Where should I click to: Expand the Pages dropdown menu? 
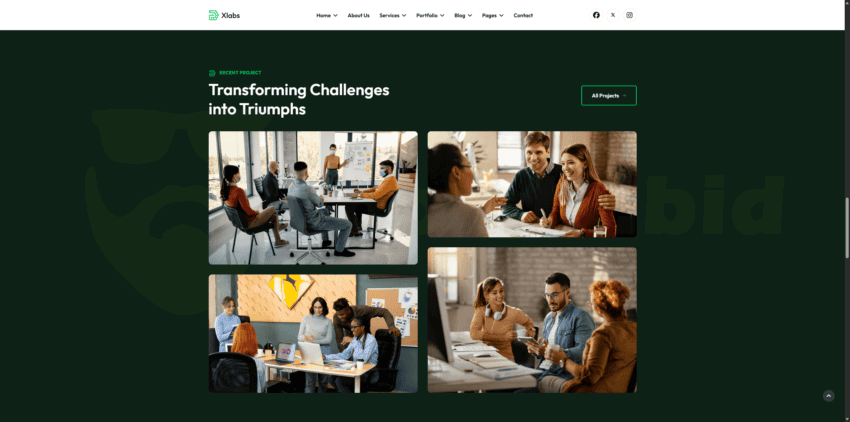(x=492, y=15)
